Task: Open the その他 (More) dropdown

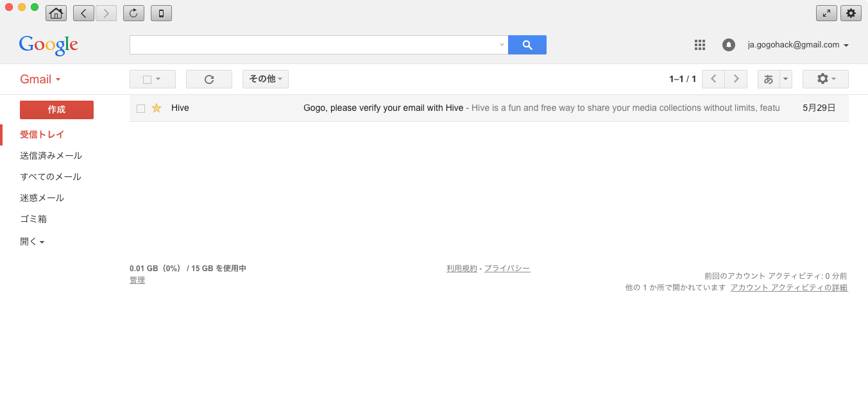Action: 266,79
